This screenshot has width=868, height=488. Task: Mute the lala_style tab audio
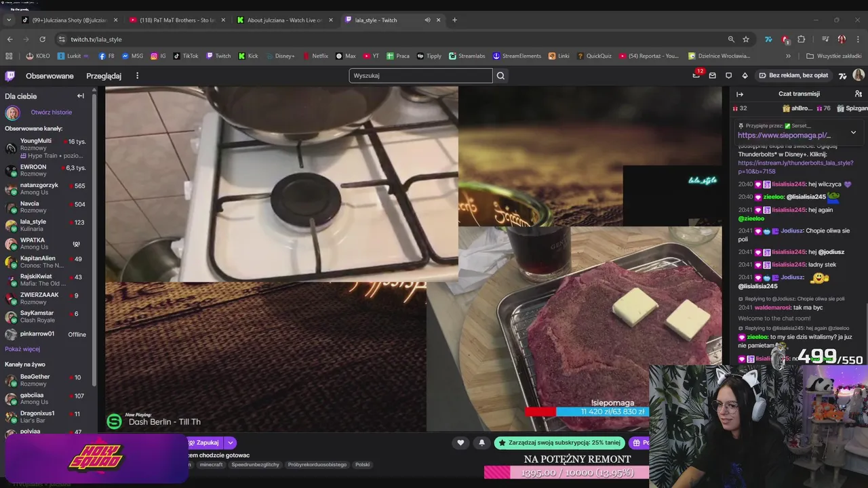coord(427,20)
